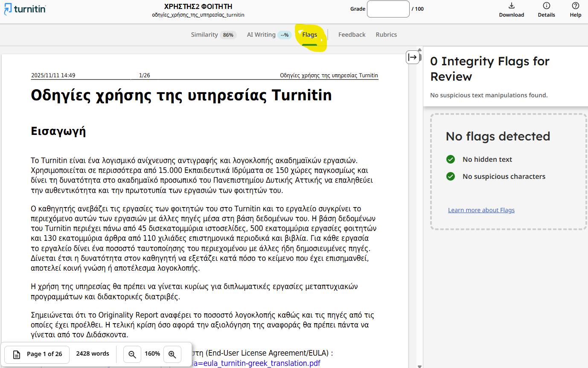Open the Details info panel
This screenshot has width=588, height=368.
(x=546, y=9)
